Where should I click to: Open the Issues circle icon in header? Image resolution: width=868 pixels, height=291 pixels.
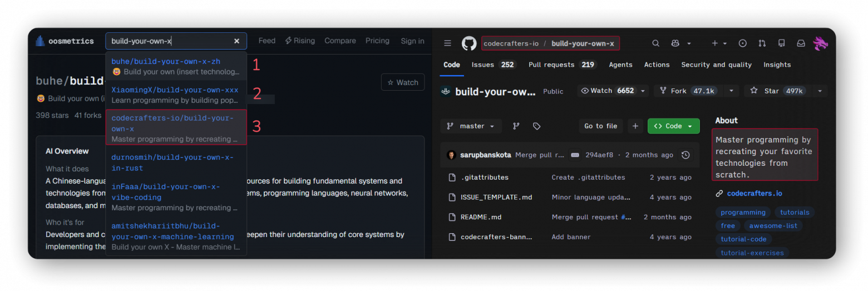click(742, 43)
